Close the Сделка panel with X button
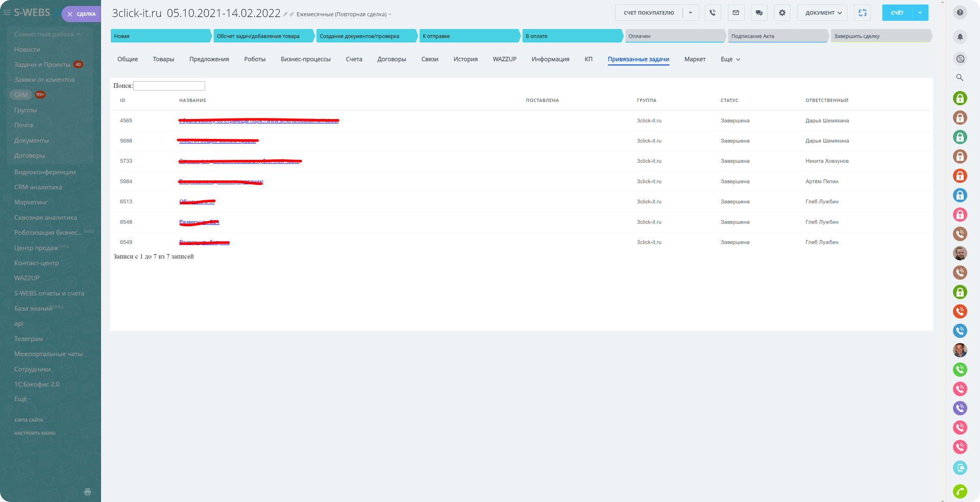The width and height of the screenshot is (980, 502). point(70,14)
